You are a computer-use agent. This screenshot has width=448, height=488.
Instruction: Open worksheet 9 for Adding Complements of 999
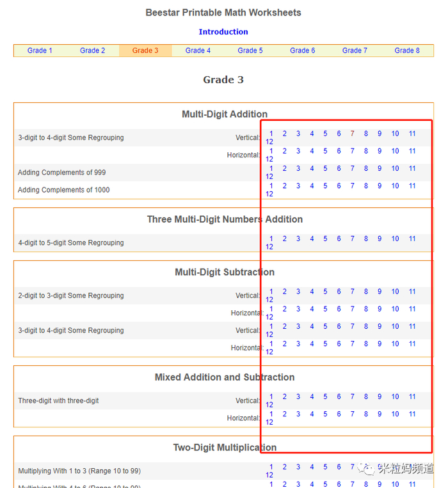coord(380,168)
